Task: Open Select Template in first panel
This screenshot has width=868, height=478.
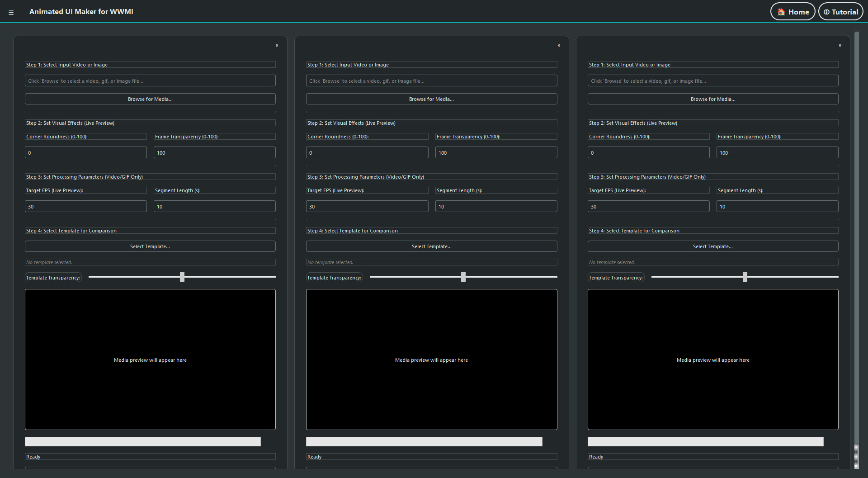Action: (150, 246)
